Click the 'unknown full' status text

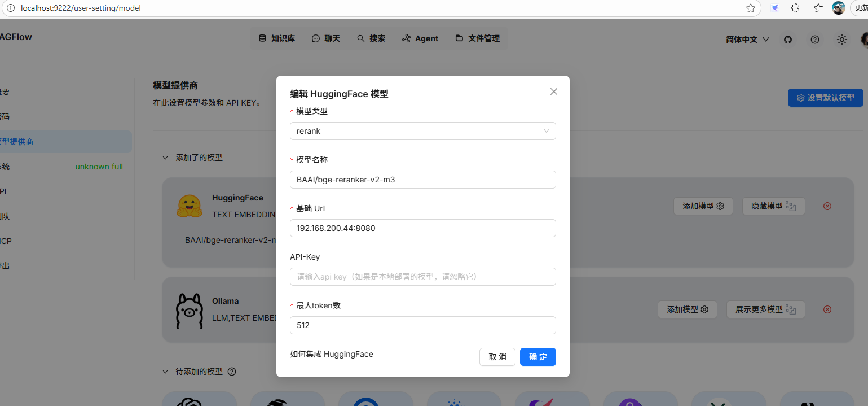coord(99,167)
